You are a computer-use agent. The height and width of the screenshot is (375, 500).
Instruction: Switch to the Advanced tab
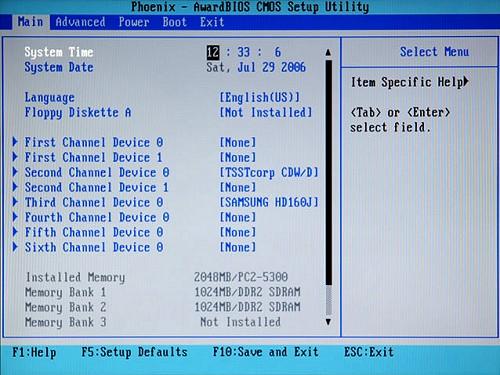(80, 22)
